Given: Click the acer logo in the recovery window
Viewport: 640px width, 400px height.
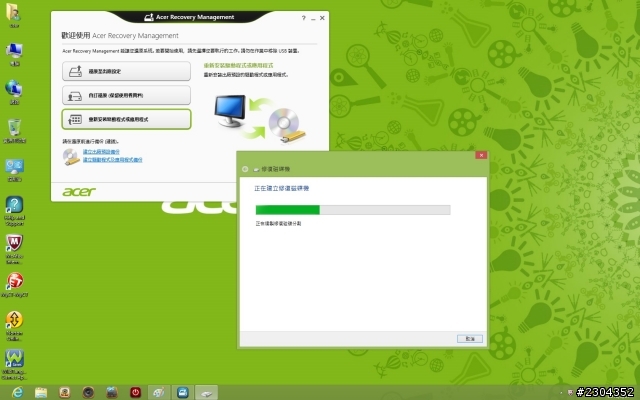Looking at the screenshot, I should coord(79,191).
